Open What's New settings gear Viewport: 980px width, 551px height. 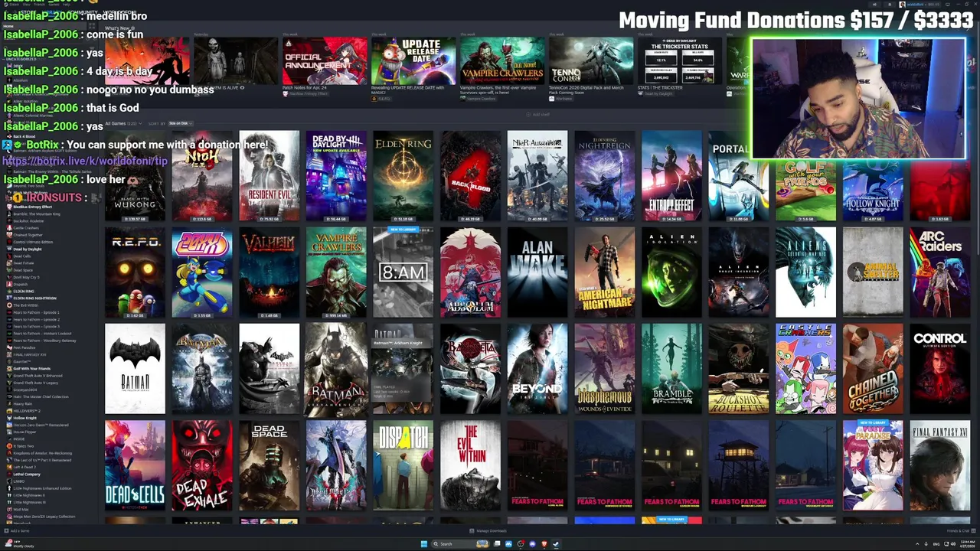133,28
